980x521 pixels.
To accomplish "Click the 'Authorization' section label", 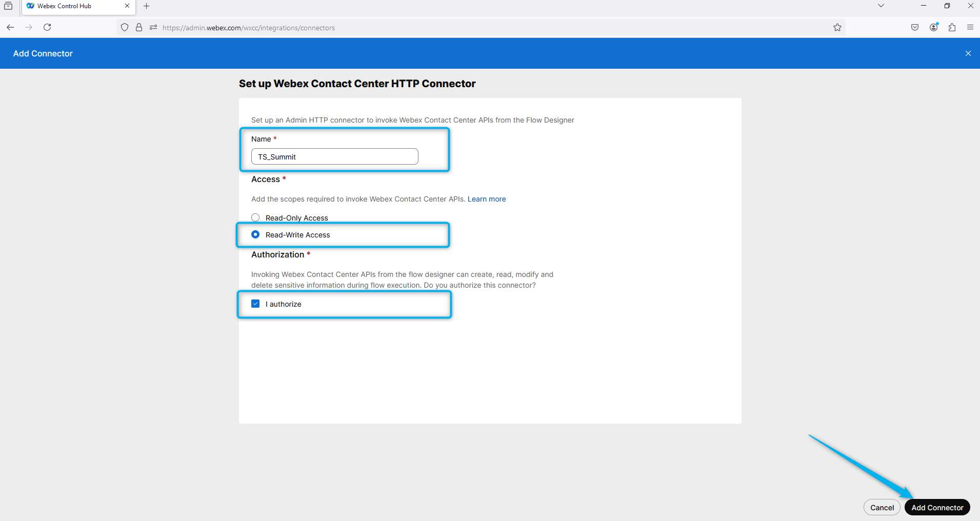I will pos(277,254).
